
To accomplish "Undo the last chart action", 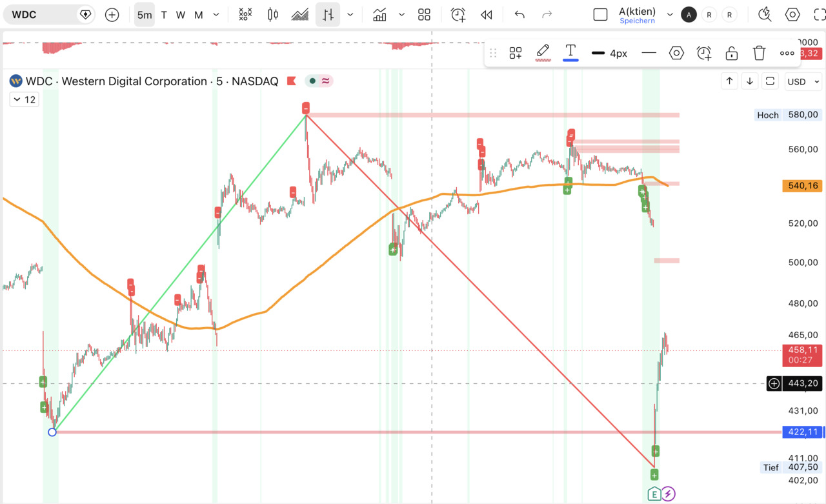I will coord(519,14).
